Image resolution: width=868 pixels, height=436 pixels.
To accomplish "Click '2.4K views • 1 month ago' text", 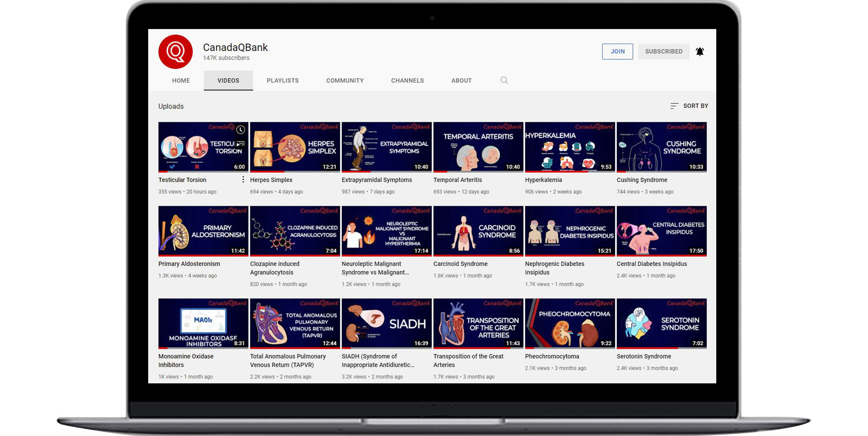I will click(646, 276).
